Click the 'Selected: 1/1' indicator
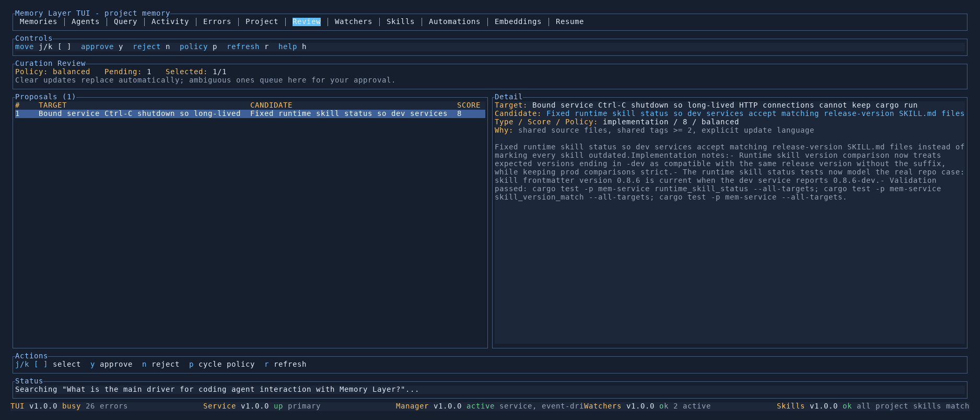Image resolution: width=980 pixels, height=420 pixels. click(x=196, y=72)
